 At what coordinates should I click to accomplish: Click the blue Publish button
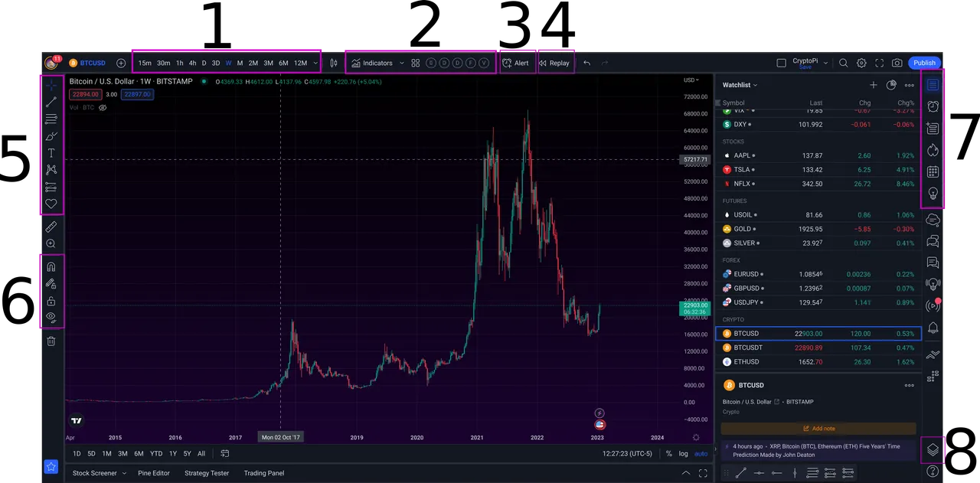pos(925,63)
